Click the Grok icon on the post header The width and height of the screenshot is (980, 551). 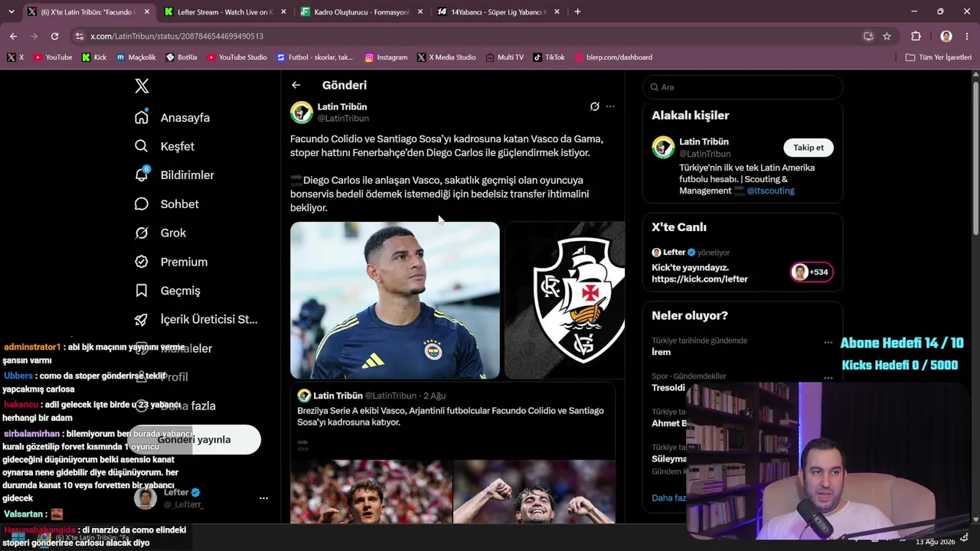pyautogui.click(x=594, y=106)
